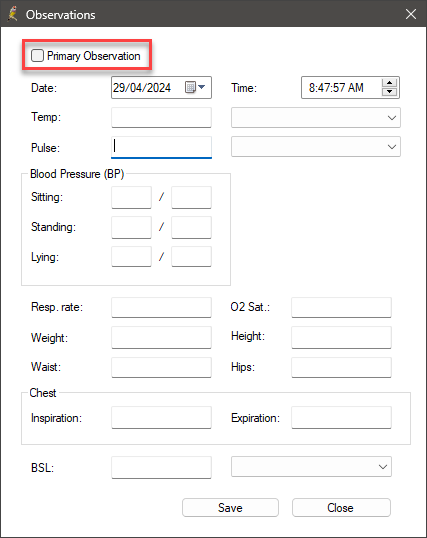Expand the Pulse type dropdown
The height and width of the screenshot is (538, 427).
click(x=316, y=147)
